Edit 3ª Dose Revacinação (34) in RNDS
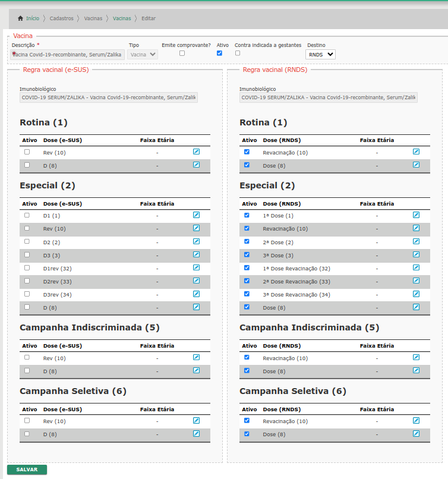Viewport: 448px width, 479px height. (x=417, y=294)
